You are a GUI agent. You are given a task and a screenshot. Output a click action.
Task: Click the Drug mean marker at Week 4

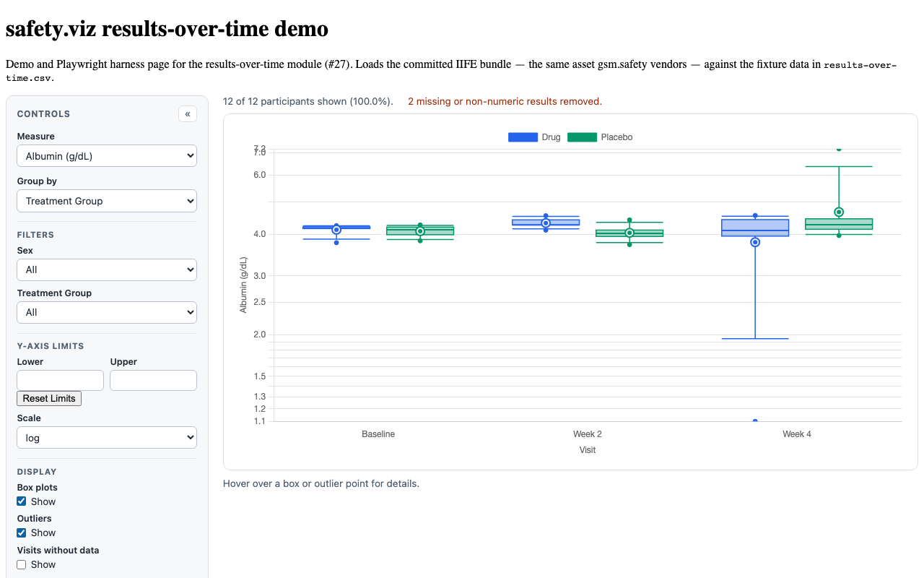pyautogui.click(x=755, y=242)
